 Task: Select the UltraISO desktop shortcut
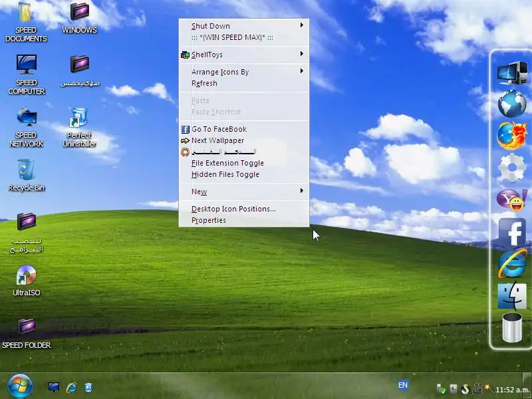(26, 281)
